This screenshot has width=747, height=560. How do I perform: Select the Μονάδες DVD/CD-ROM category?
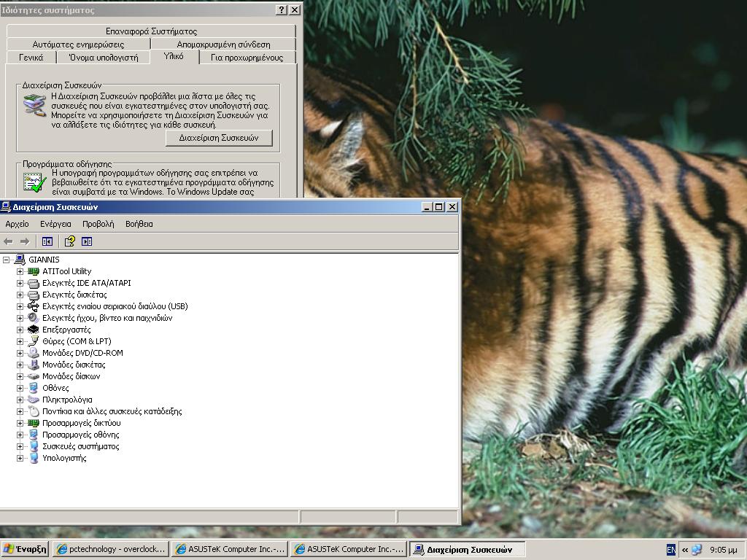coord(82,353)
